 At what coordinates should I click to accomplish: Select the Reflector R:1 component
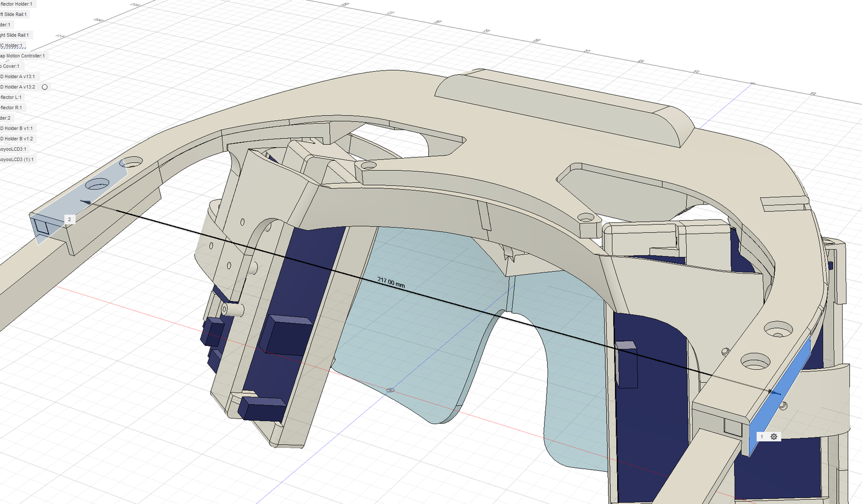11,107
